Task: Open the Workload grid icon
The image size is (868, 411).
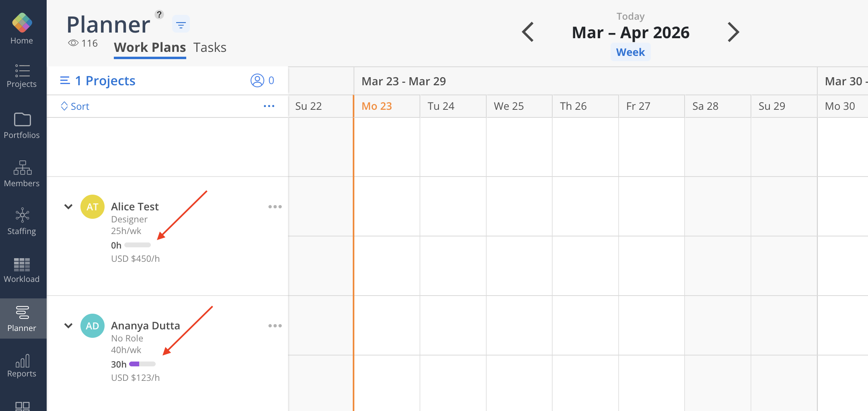Action: tap(22, 264)
